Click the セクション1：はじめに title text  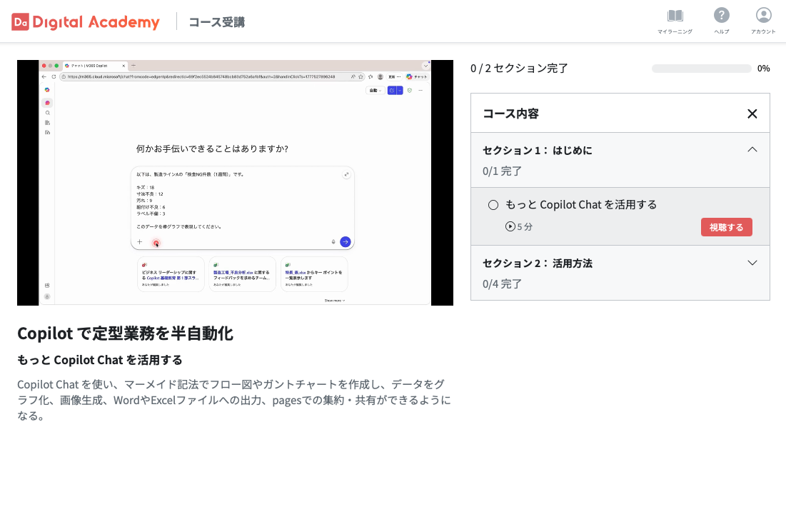click(x=538, y=151)
